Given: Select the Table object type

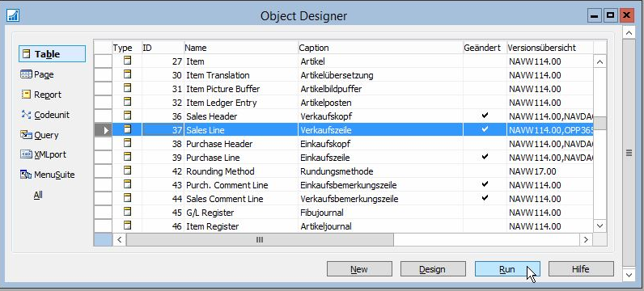Looking at the screenshot, I should [52, 54].
